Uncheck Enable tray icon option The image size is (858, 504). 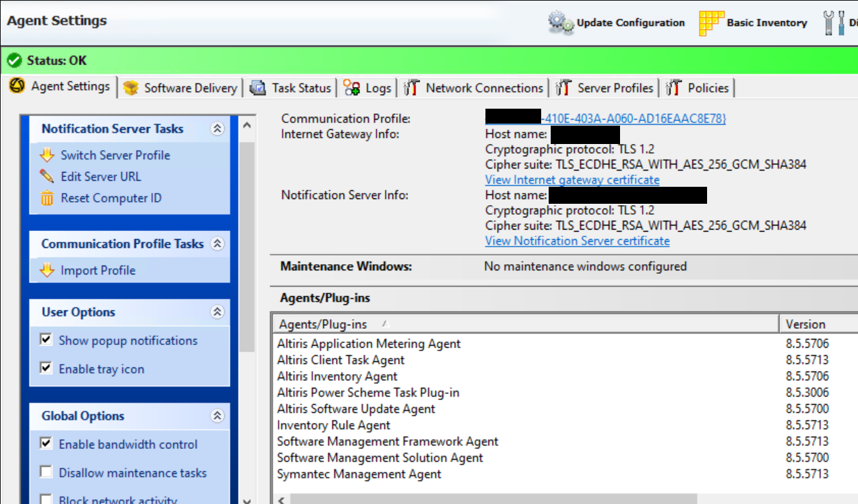[x=46, y=368]
